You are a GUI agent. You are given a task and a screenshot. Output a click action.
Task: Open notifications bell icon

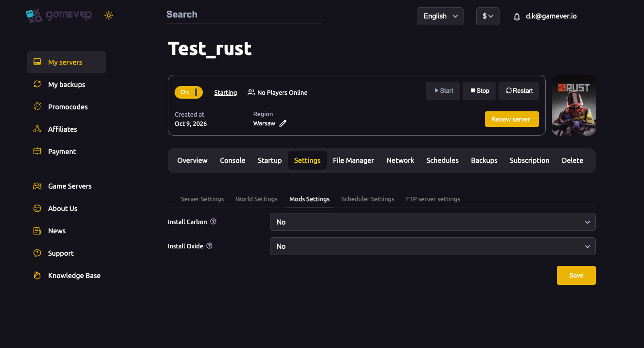[x=517, y=17]
